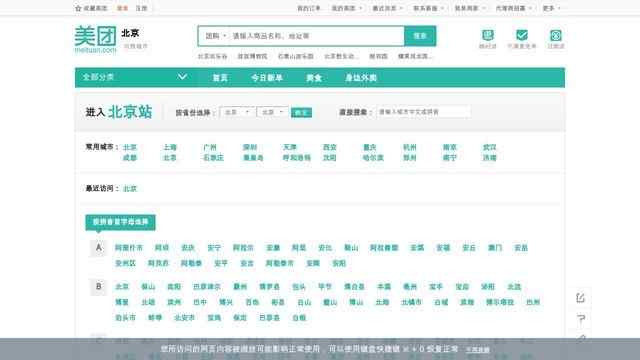The width and height of the screenshot is (640, 360).
Task: Select the 按拼音首字母选择 tab
Action: [120, 222]
